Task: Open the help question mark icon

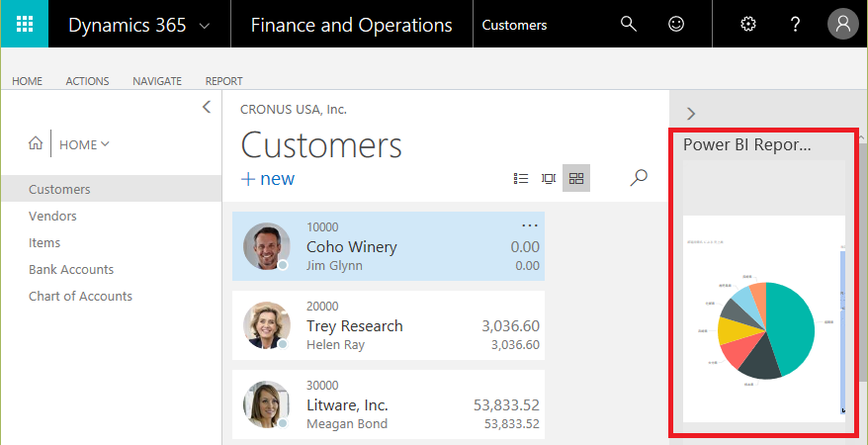Action: pos(795,24)
